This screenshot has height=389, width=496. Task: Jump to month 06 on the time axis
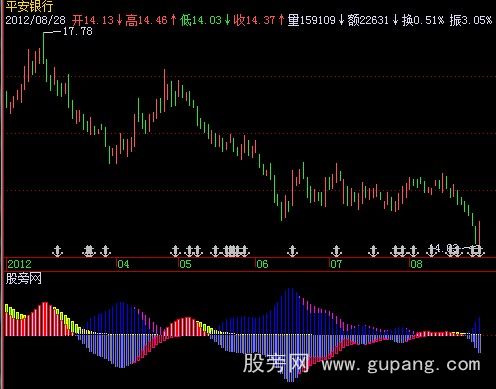point(262,264)
